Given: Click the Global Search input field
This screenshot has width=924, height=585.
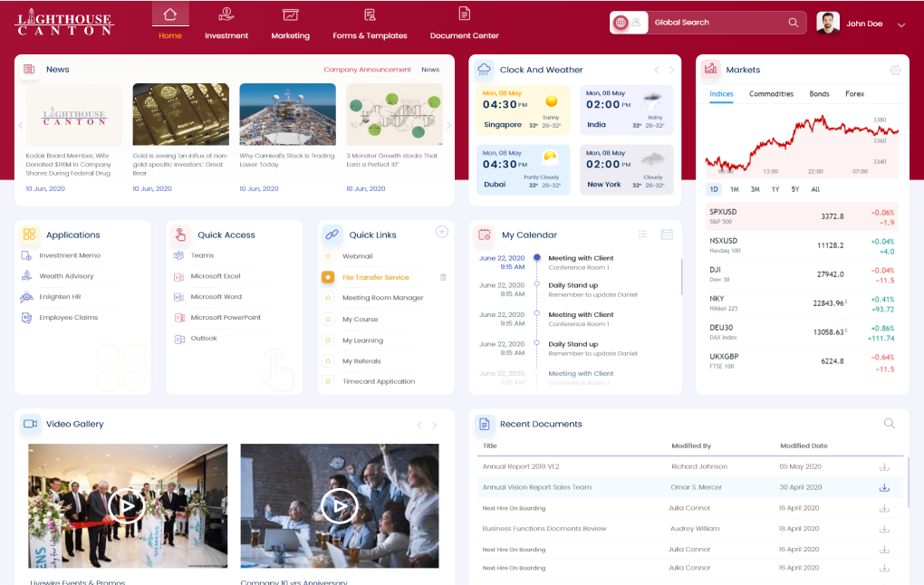Looking at the screenshot, I should (x=719, y=23).
